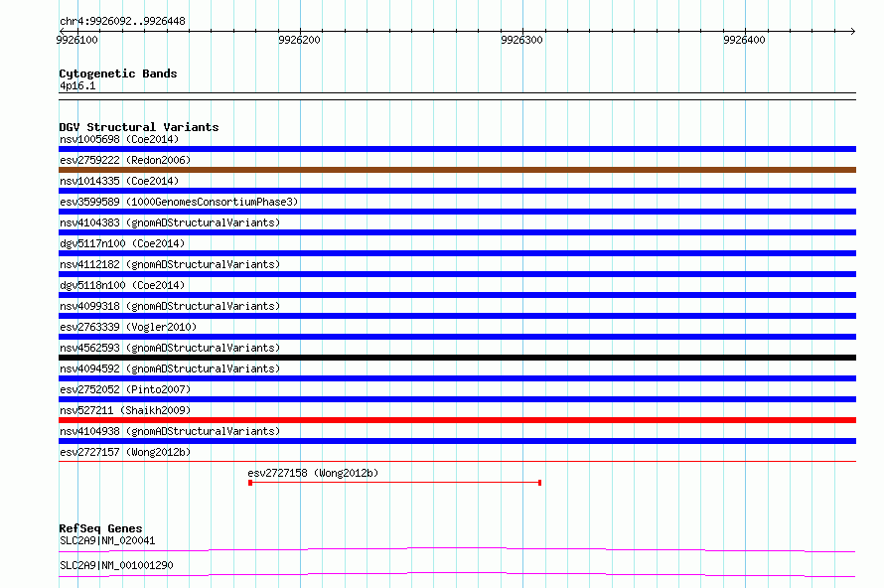The width and height of the screenshot is (884, 588).
Task: Select the 4p16.1 band label
Action: pos(77,85)
